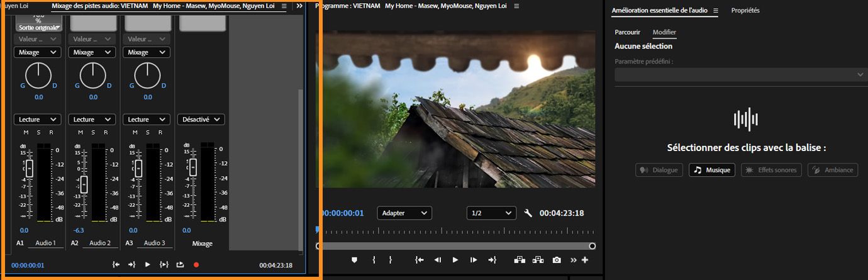Mute track A1 in the mixer

click(26, 133)
